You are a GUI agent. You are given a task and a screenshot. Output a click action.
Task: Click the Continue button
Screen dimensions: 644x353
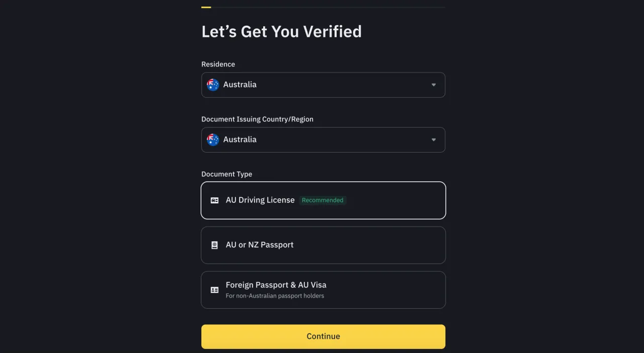(x=323, y=336)
